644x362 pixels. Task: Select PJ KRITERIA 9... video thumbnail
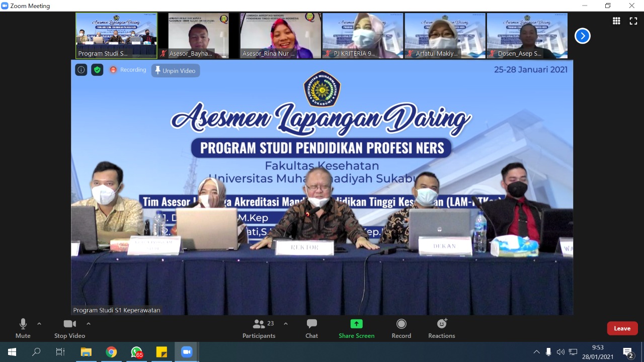(363, 36)
